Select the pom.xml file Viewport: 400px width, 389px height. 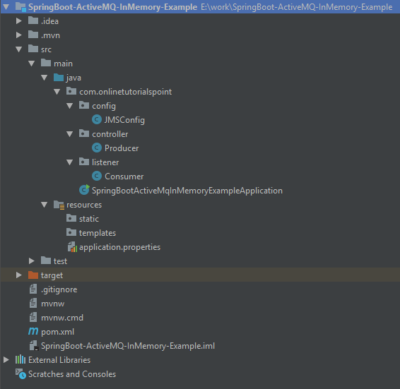click(x=58, y=332)
